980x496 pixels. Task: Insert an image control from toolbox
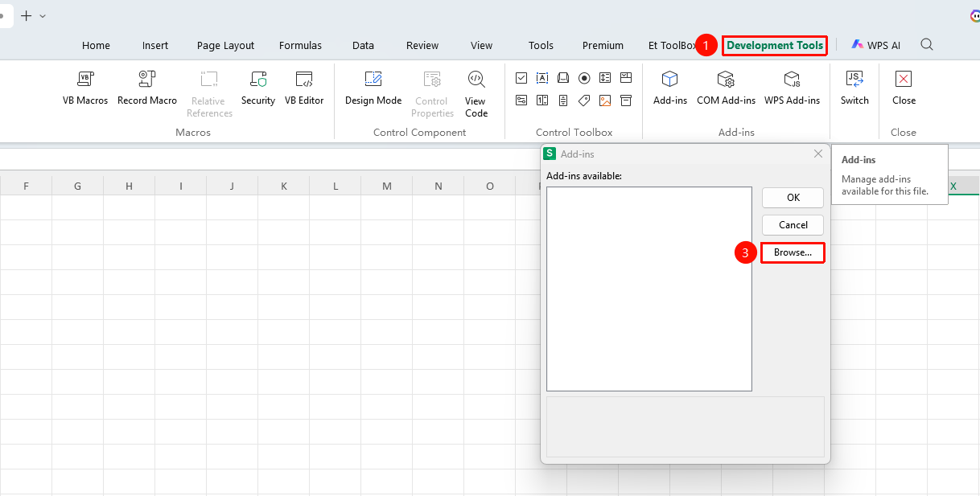605,100
